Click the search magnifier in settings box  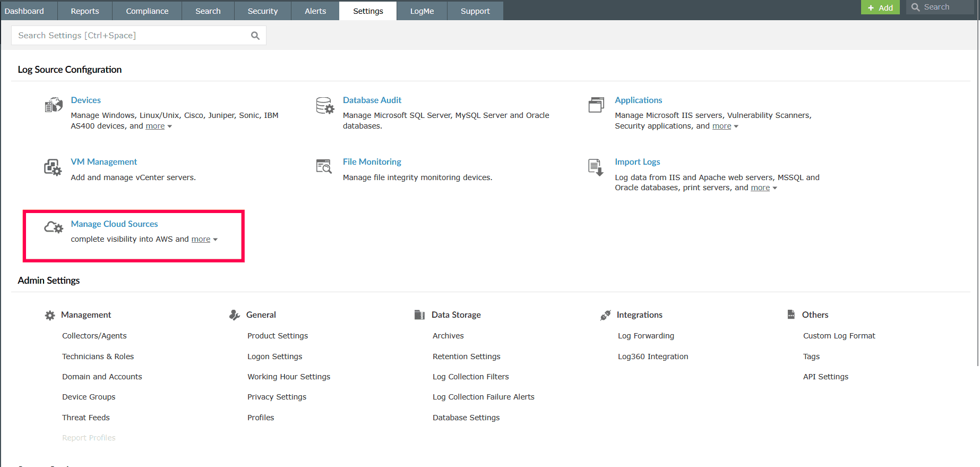255,36
